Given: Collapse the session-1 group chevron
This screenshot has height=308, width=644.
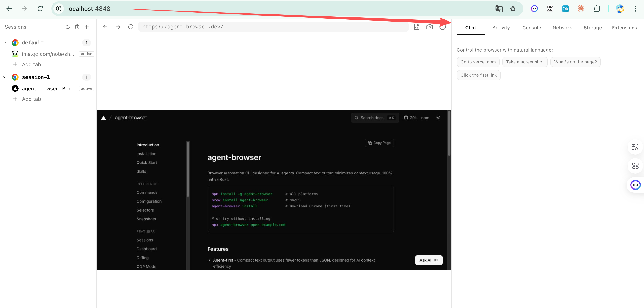Looking at the screenshot, I should coord(5,77).
